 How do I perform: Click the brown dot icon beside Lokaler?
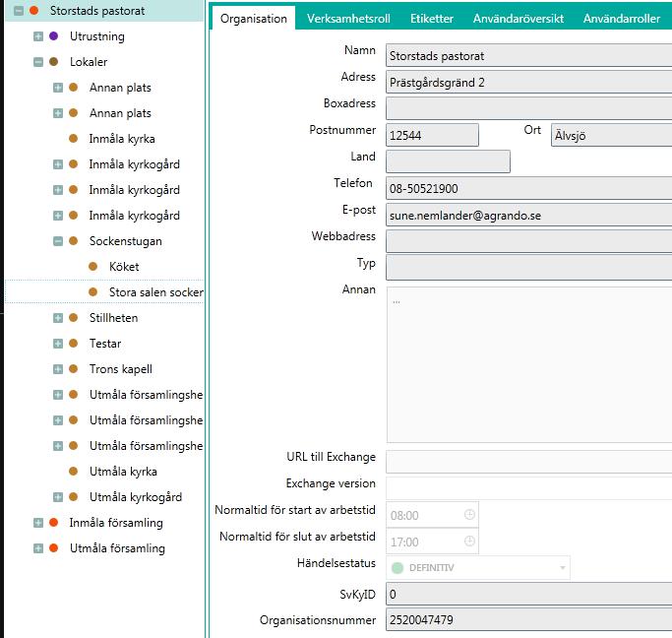coord(53,62)
